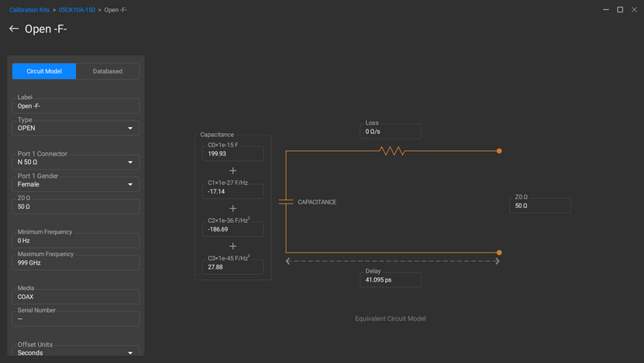Click the lower orange terminal node
The image size is (644, 363).
pos(499,252)
